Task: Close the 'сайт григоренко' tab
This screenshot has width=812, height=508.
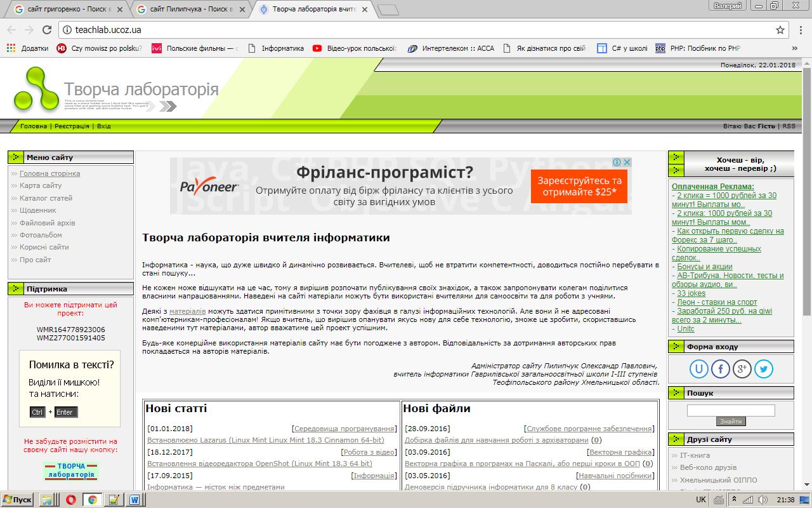Action: pos(120,10)
